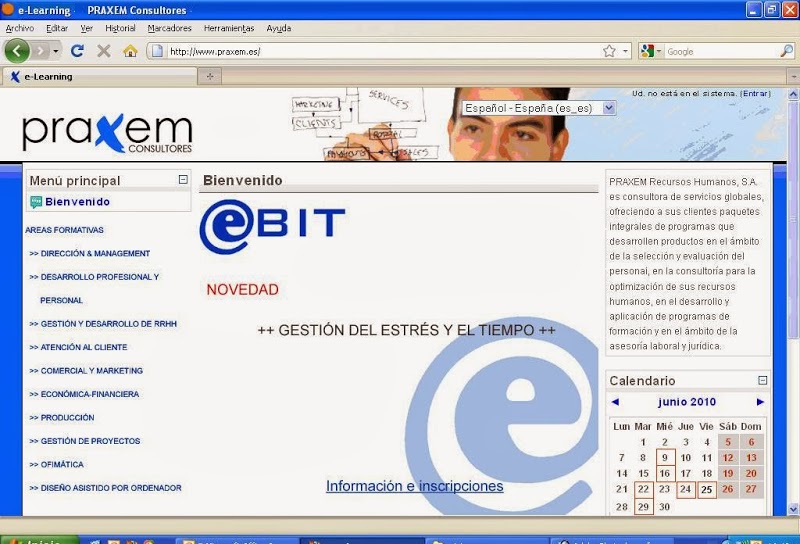Open the address bar history dropdown
The image size is (800, 544).
click(625, 51)
